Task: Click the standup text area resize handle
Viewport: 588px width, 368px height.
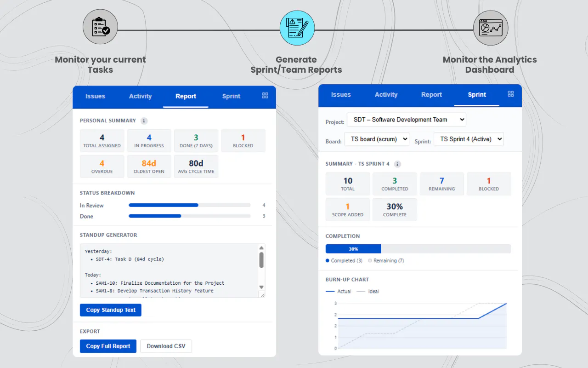Action: click(x=262, y=294)
